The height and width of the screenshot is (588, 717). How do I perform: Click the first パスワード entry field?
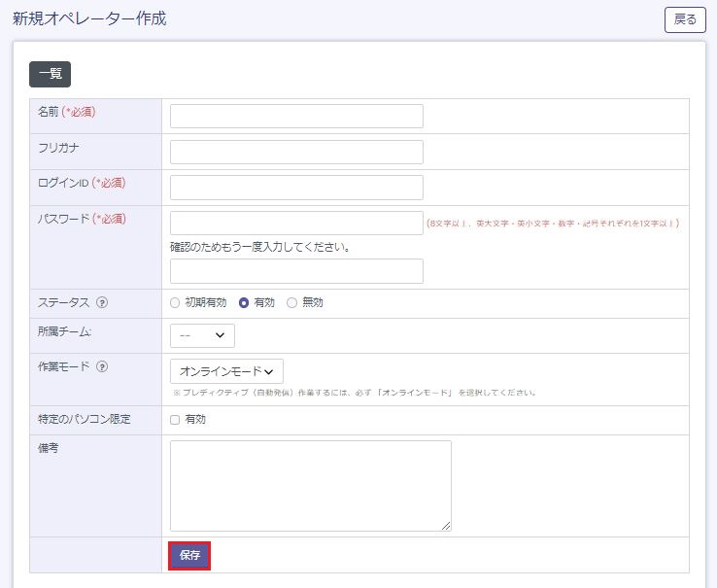[296, 224]
